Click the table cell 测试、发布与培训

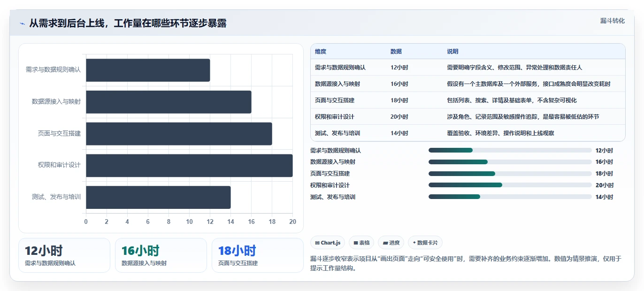click(x=337, y=133)
